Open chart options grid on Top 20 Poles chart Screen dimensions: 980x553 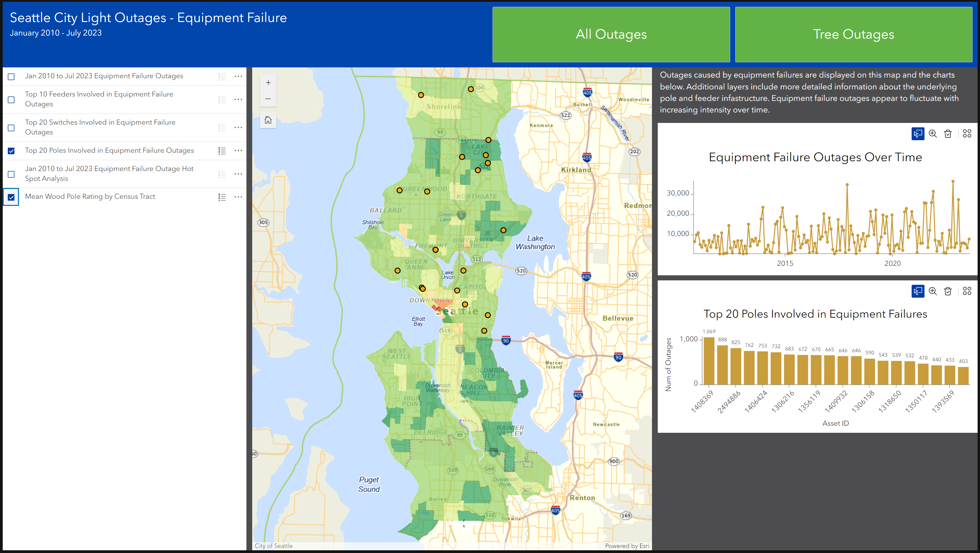point(967,291)
